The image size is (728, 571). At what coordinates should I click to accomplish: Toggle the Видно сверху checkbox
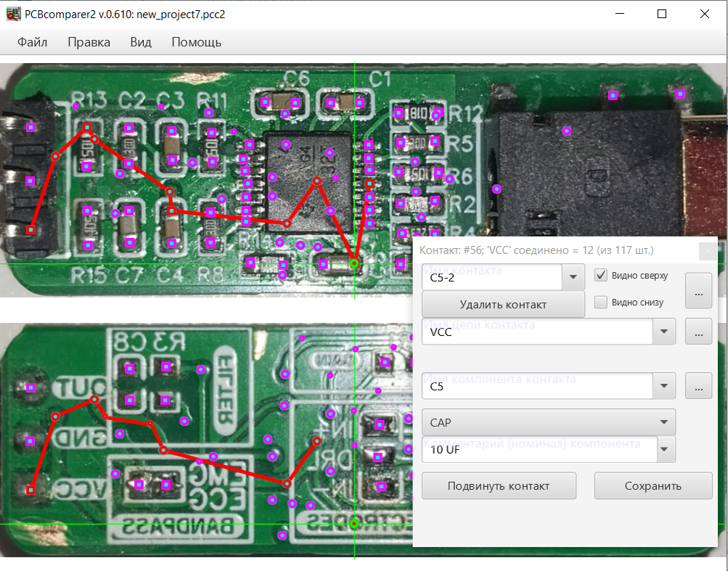[x=601, y=275]
